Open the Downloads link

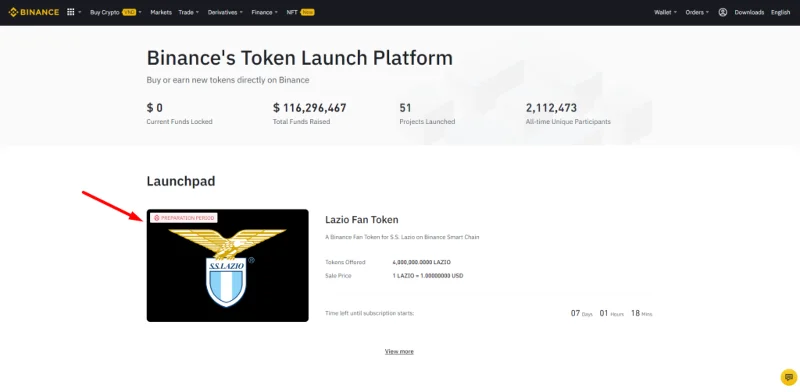pyautogui.click(x=749, y=12)
